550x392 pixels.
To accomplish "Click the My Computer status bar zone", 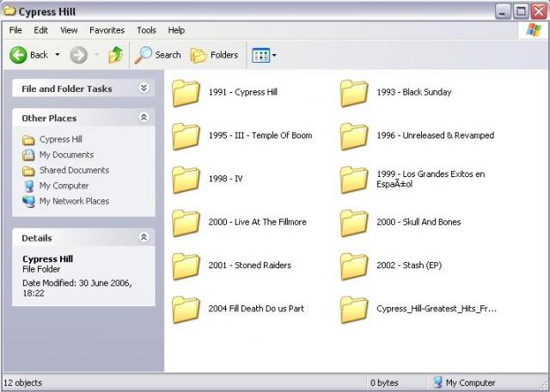I will pyautogui.click(x=465, y=383).
